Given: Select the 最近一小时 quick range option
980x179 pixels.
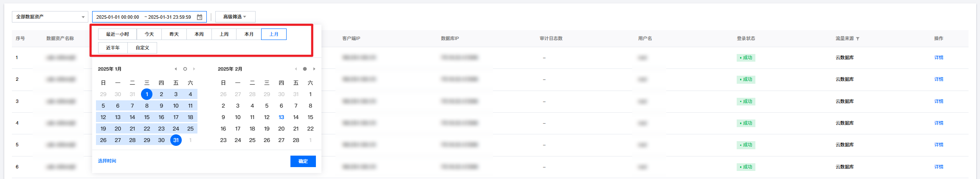Looking at the screenshot, I should tap(118, 34).
